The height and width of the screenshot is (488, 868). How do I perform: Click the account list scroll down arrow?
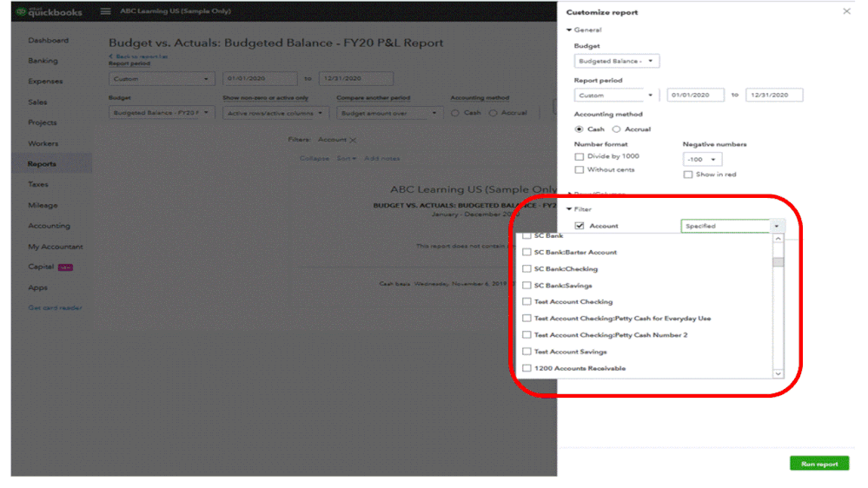pyautogui.click(x=778, y=373)
